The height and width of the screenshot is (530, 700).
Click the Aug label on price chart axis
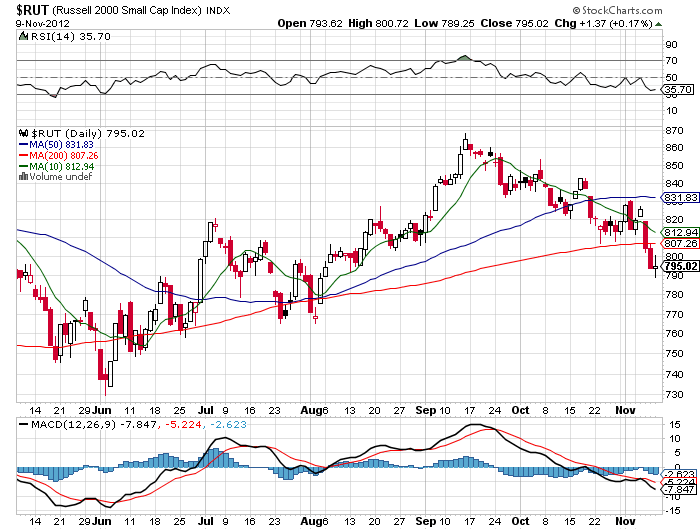(310, 410)
